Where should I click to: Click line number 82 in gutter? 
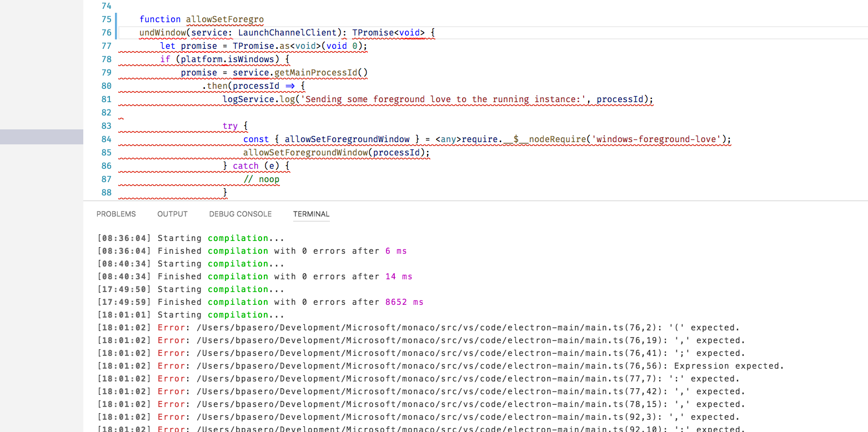107,113
